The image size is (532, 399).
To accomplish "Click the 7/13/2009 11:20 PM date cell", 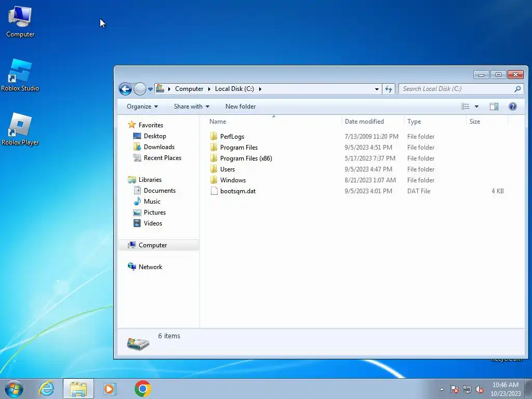I will (x=371, y=137).
